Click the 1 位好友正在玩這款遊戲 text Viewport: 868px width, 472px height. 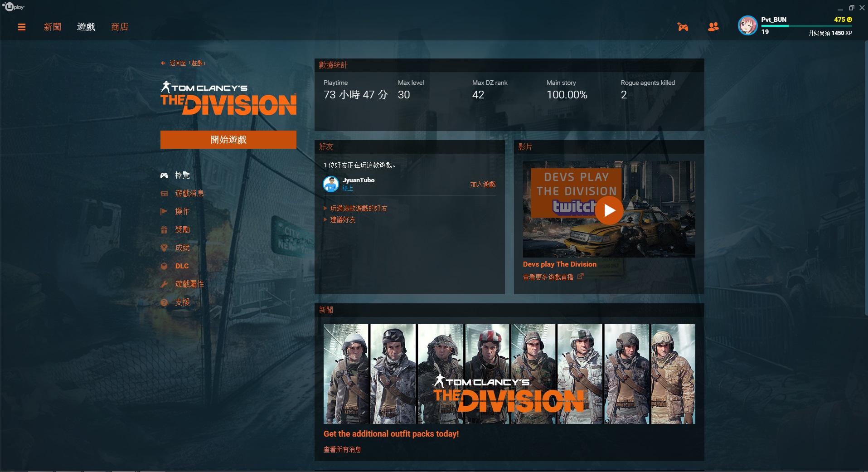[360, 165]
